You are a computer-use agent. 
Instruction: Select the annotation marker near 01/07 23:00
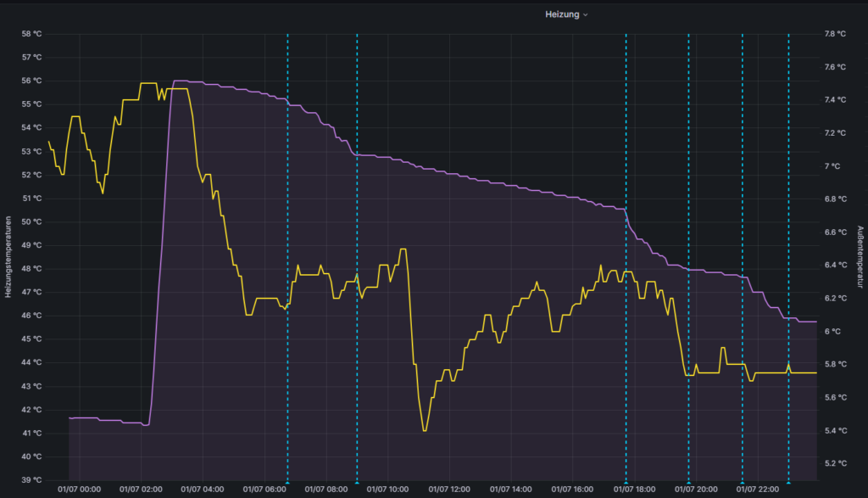[789, 483]
